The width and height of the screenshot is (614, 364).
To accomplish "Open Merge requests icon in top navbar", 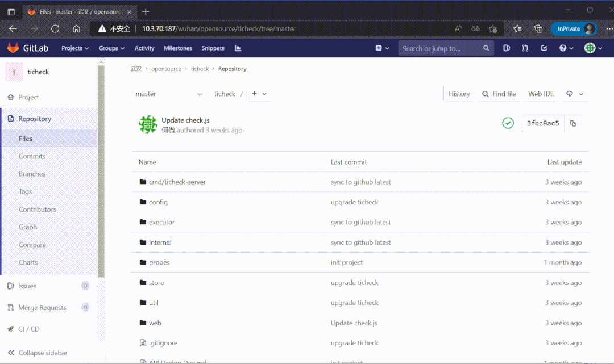I will point(525,48).
